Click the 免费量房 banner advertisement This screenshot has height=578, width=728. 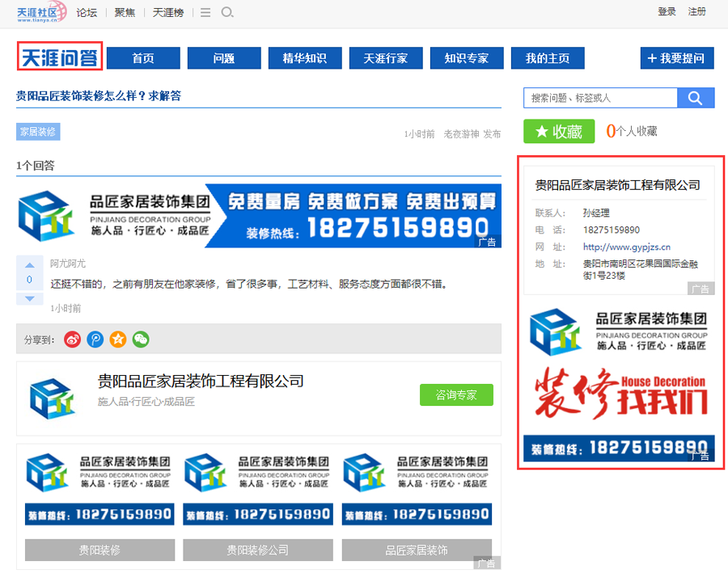pos(259,216)
